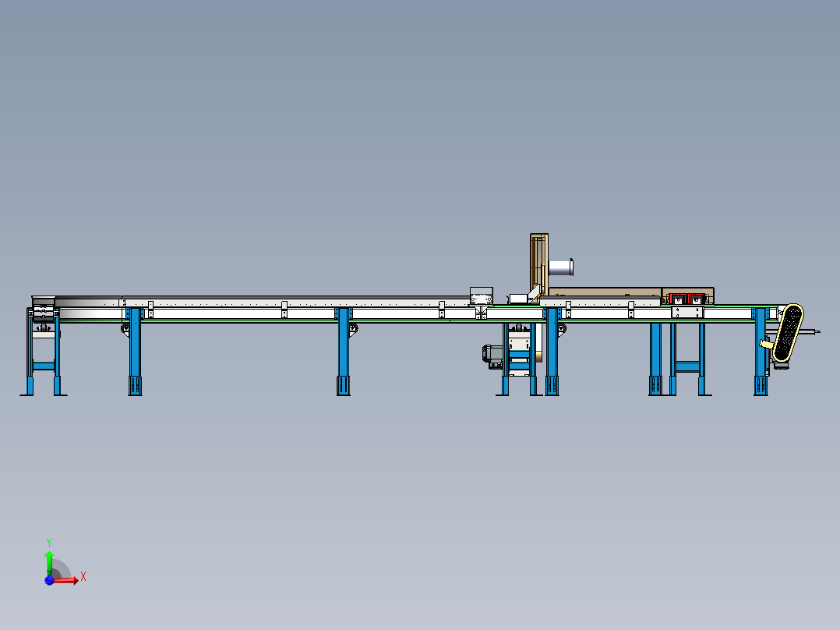Select the yellow-outlined oval belt guard
The image size is (840, 630).
[x=788, y=332]
